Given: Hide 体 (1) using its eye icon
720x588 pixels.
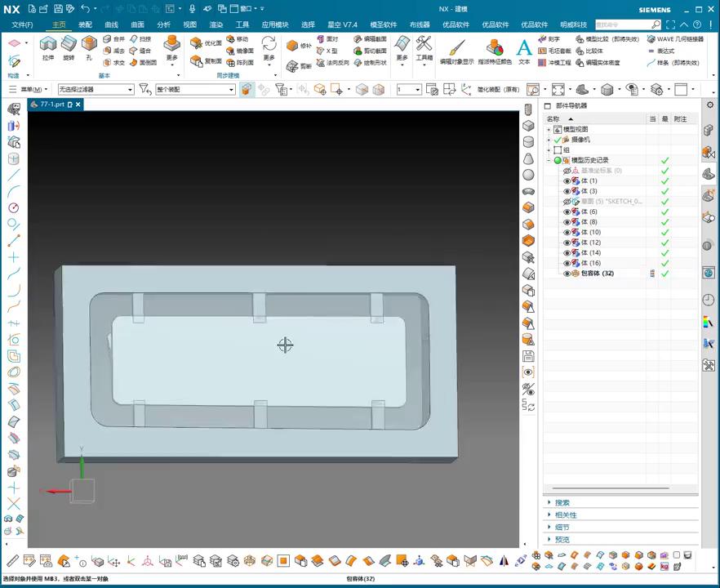Looking at the screenshot, I should [567, 180].
